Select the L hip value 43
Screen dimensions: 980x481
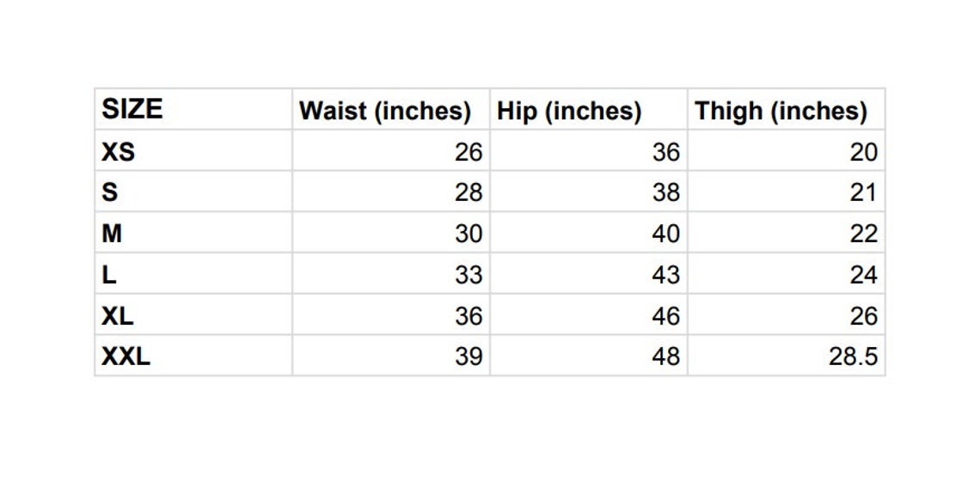click(665, 275)
